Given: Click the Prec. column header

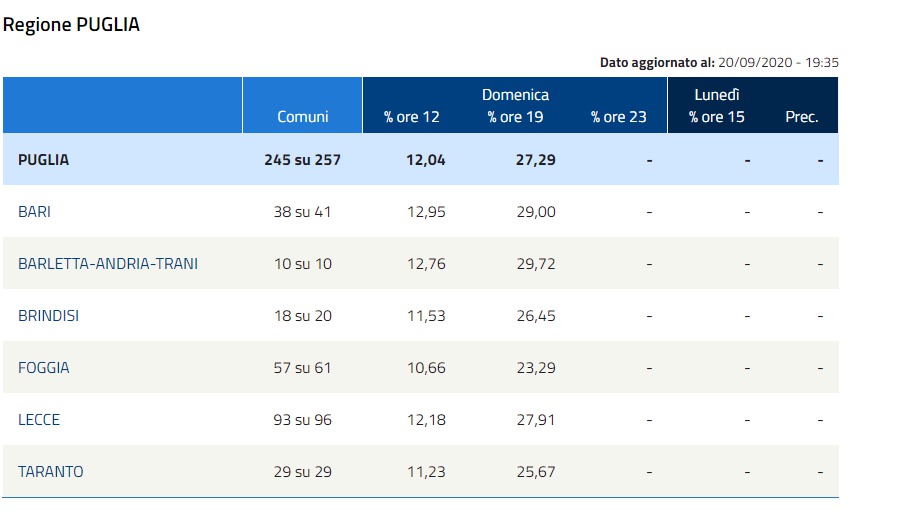Looking at the screenshot, I should click(x=802, y=117).
